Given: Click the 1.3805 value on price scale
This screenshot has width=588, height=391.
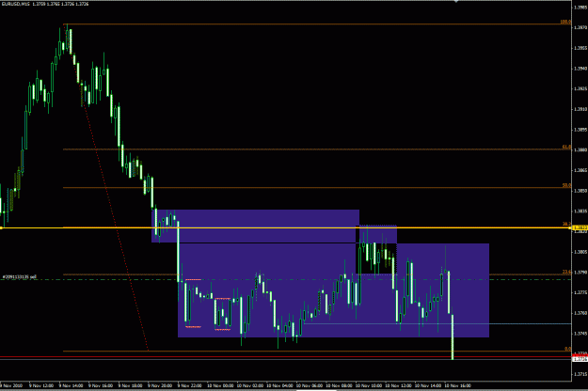Looking at the screenshot, I should coord(580,252).
